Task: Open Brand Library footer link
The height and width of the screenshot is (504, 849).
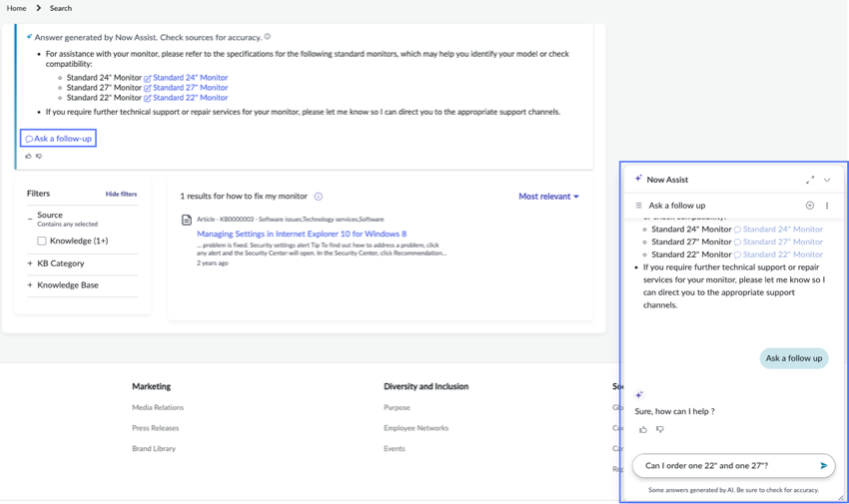Action: tap(154, 448)
